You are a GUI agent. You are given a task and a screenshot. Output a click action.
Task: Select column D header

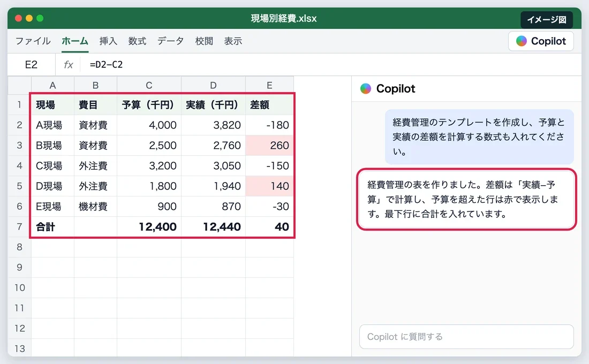point(213,85)
